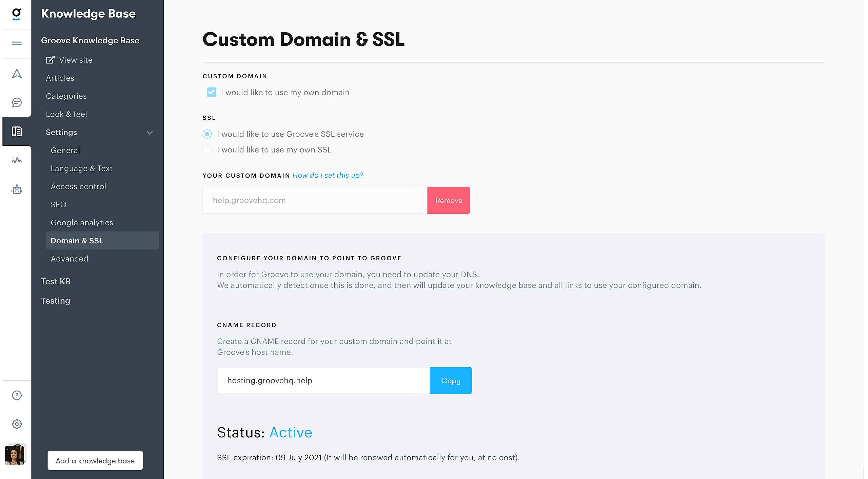Open the Test KB knowledge base

(x=56, y=281)
